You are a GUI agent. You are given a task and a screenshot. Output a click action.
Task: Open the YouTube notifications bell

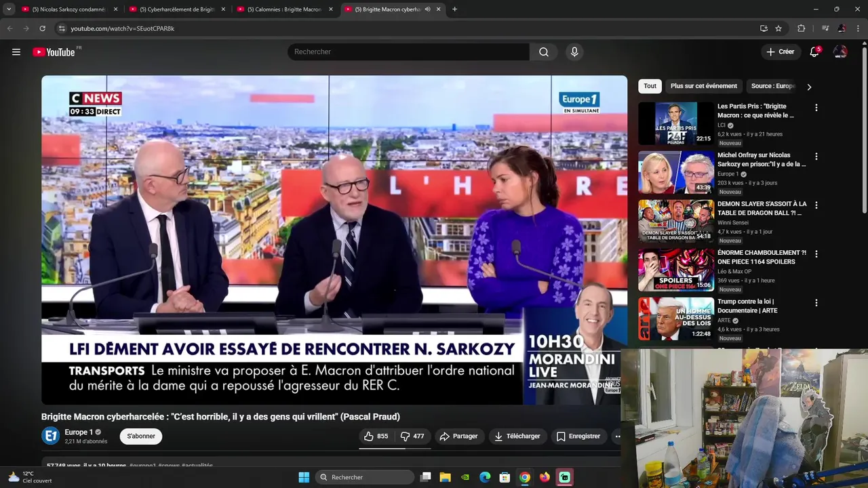tap(814, 52)
